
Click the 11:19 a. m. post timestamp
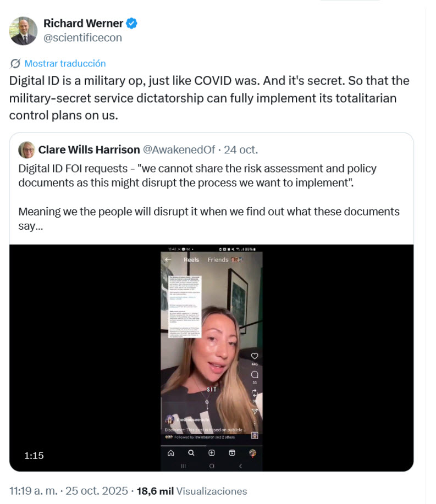(x=34, y=491)
